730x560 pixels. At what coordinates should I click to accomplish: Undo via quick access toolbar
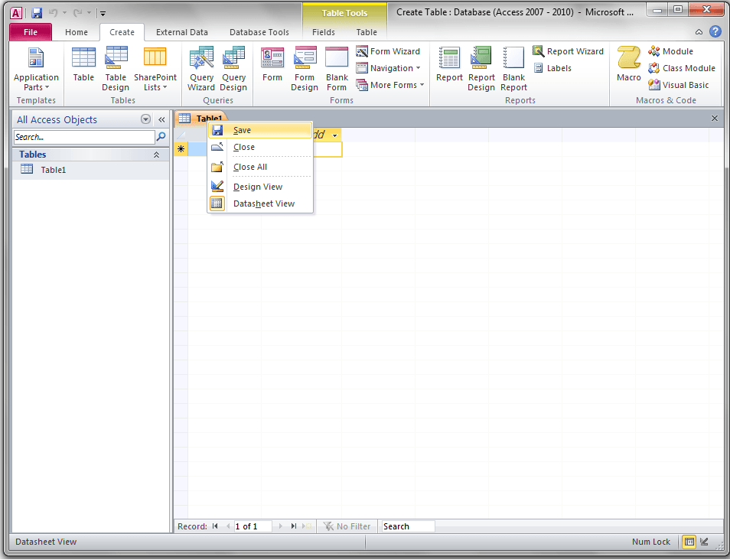click(53, 13)
